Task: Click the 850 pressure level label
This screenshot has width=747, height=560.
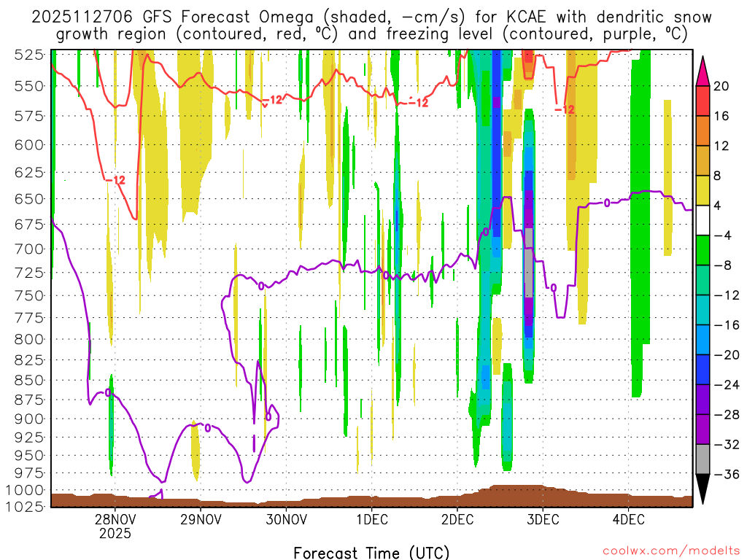Action: point(29,381)
